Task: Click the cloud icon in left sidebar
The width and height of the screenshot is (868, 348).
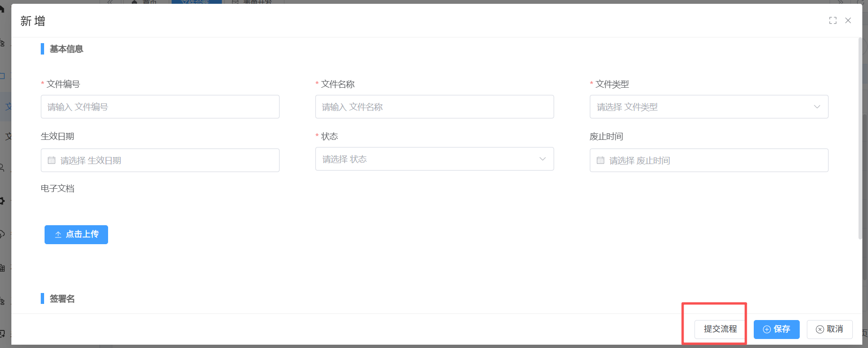Action: (2, 234)
